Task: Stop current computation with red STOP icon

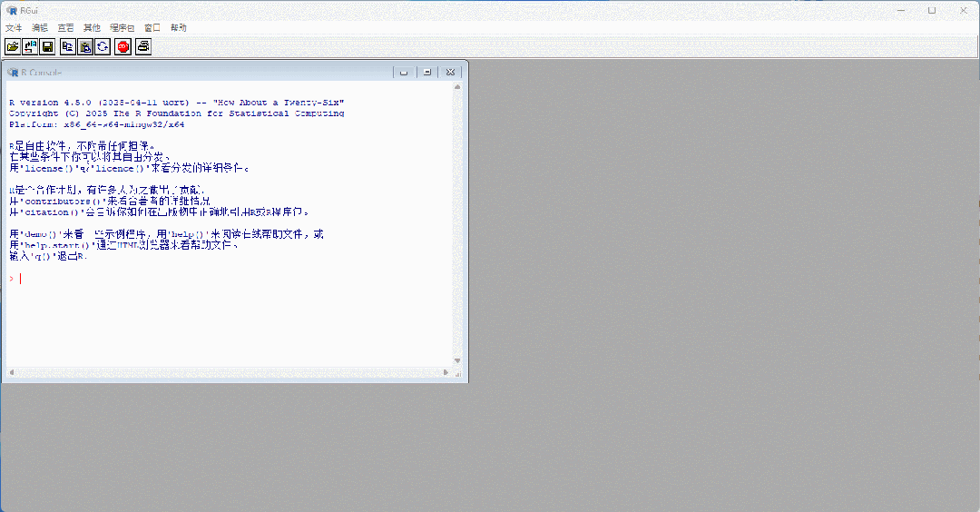Action: [123, 47]
